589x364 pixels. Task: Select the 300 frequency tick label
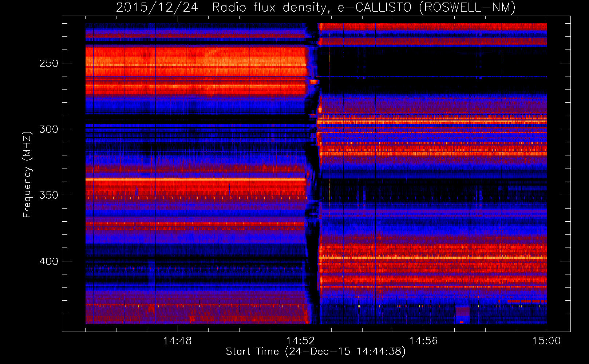[x=49, y=129]
